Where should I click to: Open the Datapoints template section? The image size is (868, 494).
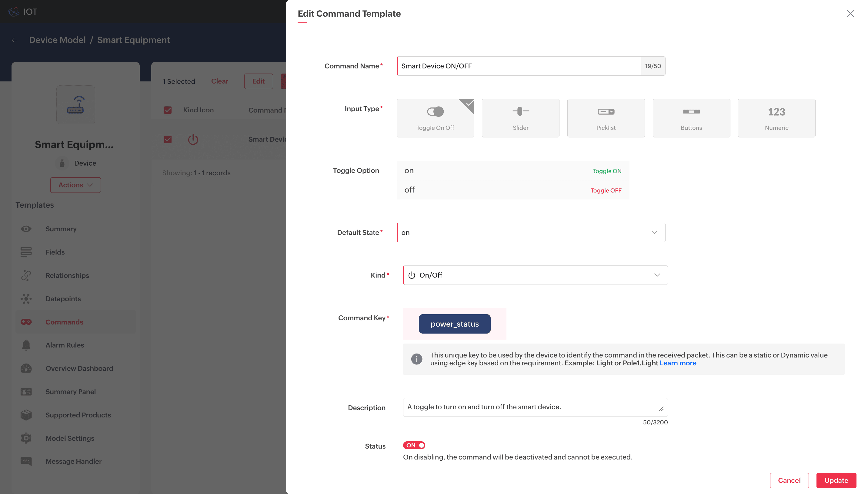[x=63, y=298]
